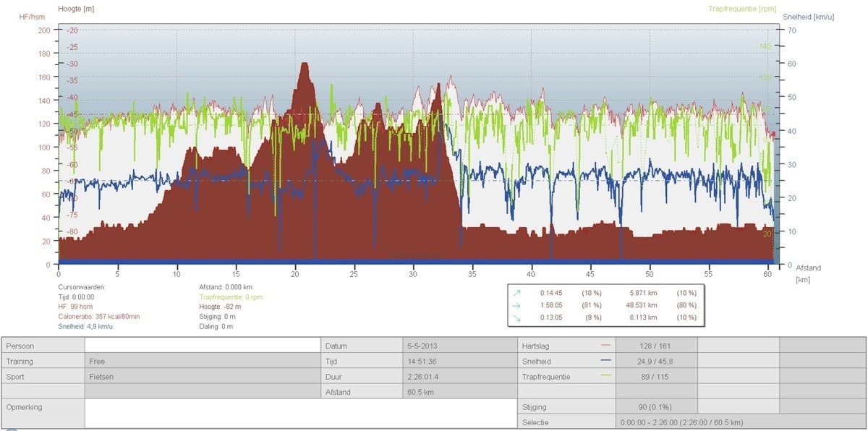The width and height of the screenshot is (868, 431).
Task: Select the Training field showing Free
Action: (x=203, y=361)
